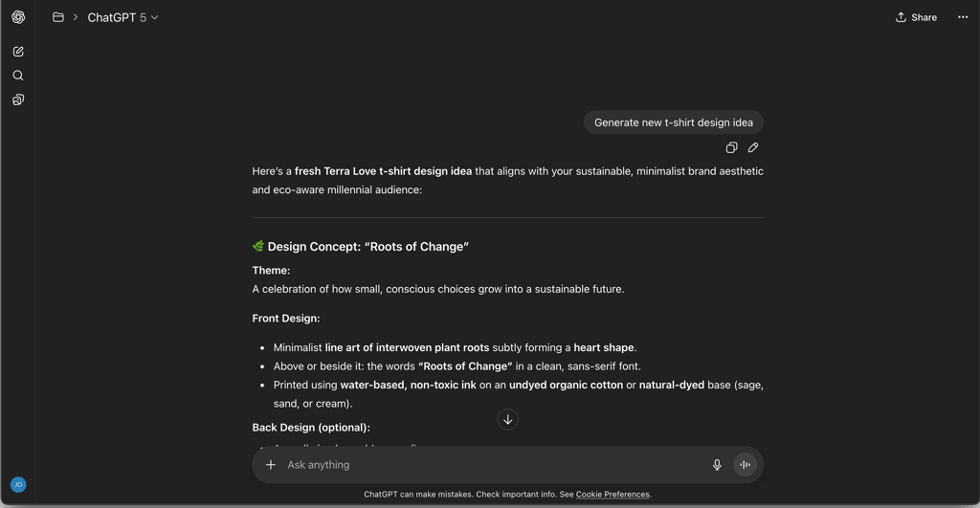Edit the user message with pencil icon
This screenshot has height=508, width=980.
click(x=753, y=147)
